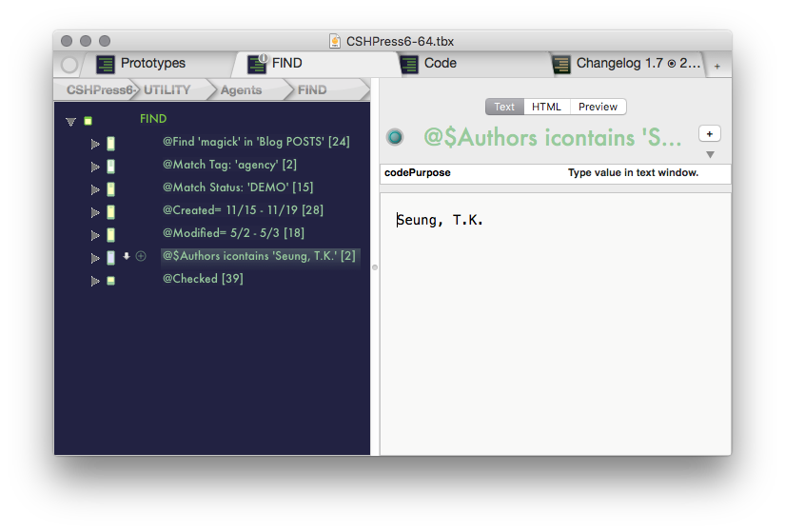Screen dimensions: 785x532
Task: Click the Changelog tab note icon
Action: pos(561,64)
